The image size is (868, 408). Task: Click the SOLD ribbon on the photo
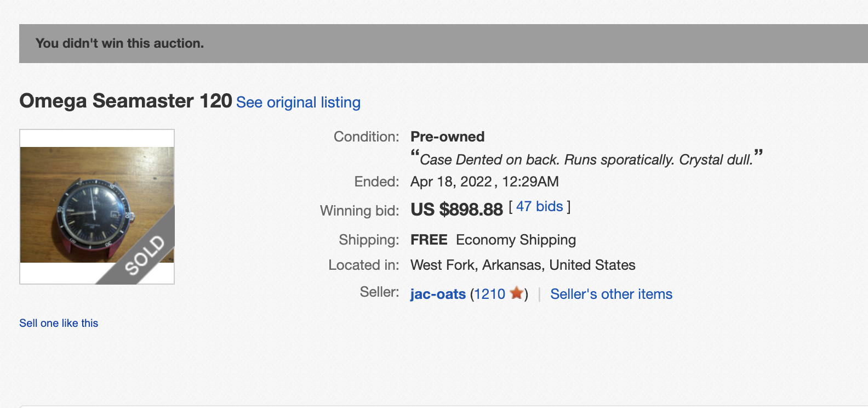click(144, 255)
